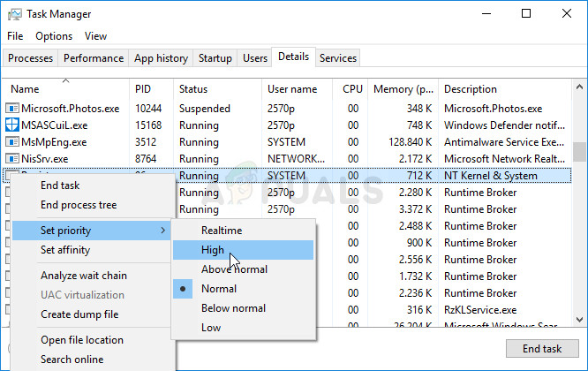Screen dimensions: 588x371
Task: Choose Normal priority option
Action: click(x=218, y=289)
